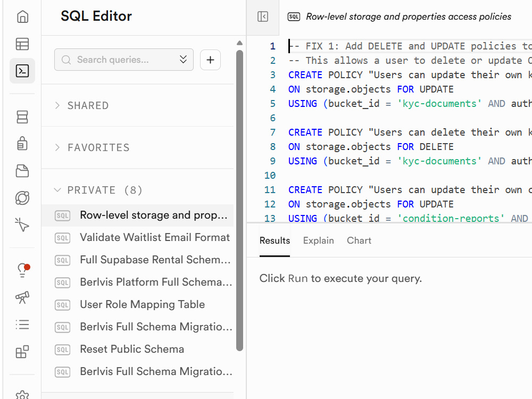
Task: Open the Realtime cursor icon
Action: click(22, 225)
